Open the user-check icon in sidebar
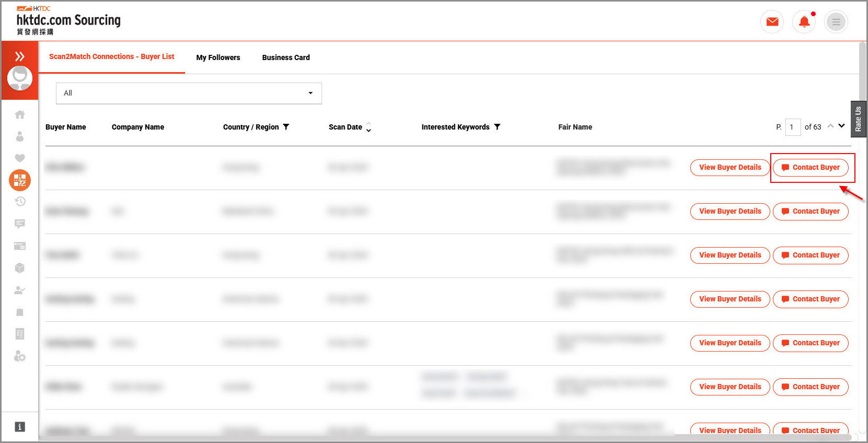The width and height of the screenshot is (868, 443). coord(20,290)
